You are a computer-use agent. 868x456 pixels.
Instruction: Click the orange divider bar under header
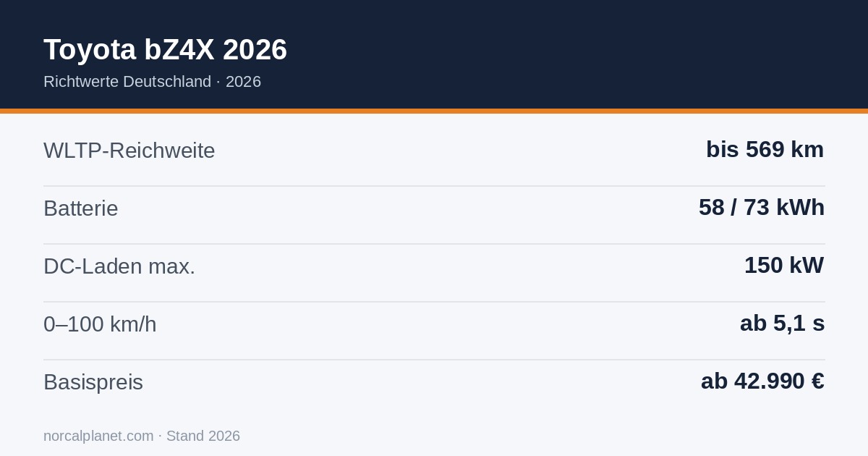point(434,111)
